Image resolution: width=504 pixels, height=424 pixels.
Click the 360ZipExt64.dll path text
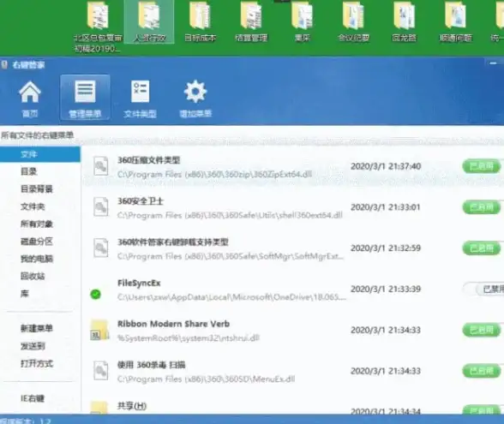(214, 175)
